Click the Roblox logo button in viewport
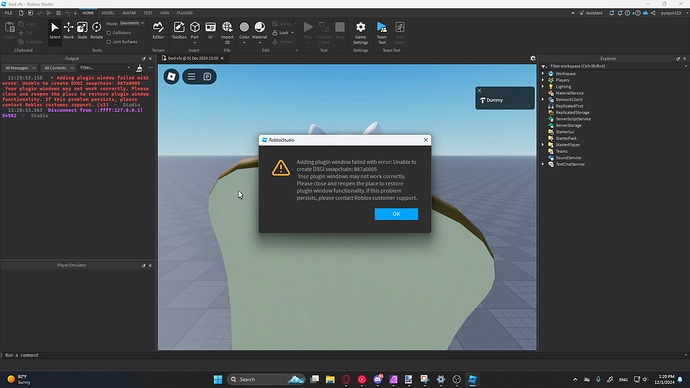Image resolution: width=690 pixels, height=388 pixels. pyautogui.click(x=171, y=77)
